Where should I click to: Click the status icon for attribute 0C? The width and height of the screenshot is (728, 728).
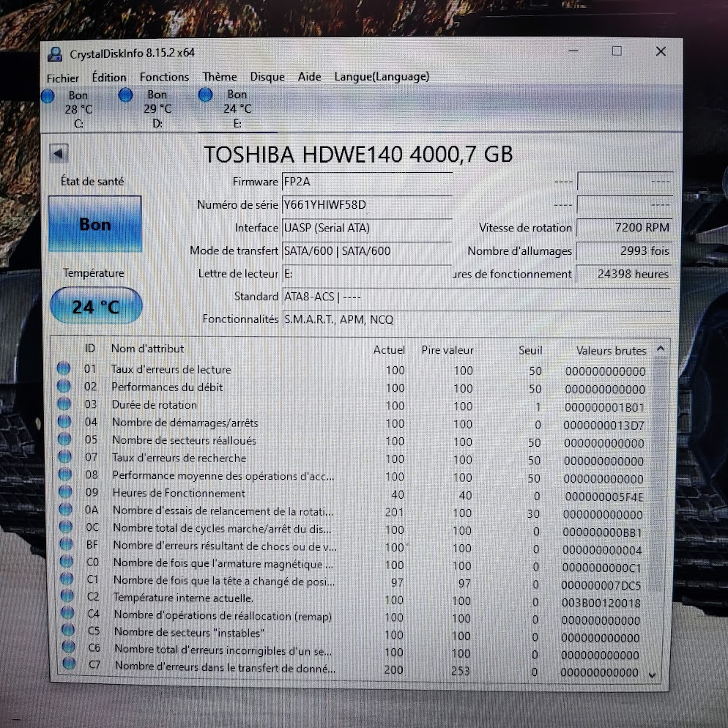[66, 527]
